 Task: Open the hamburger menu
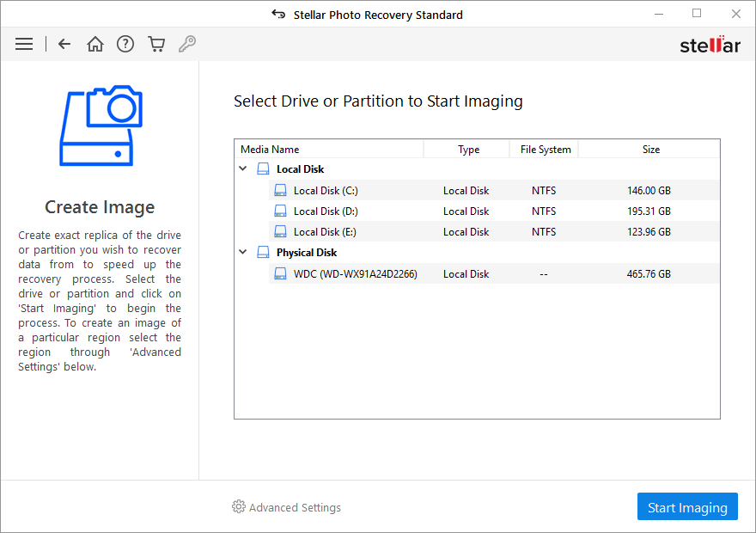pos(24,44)
